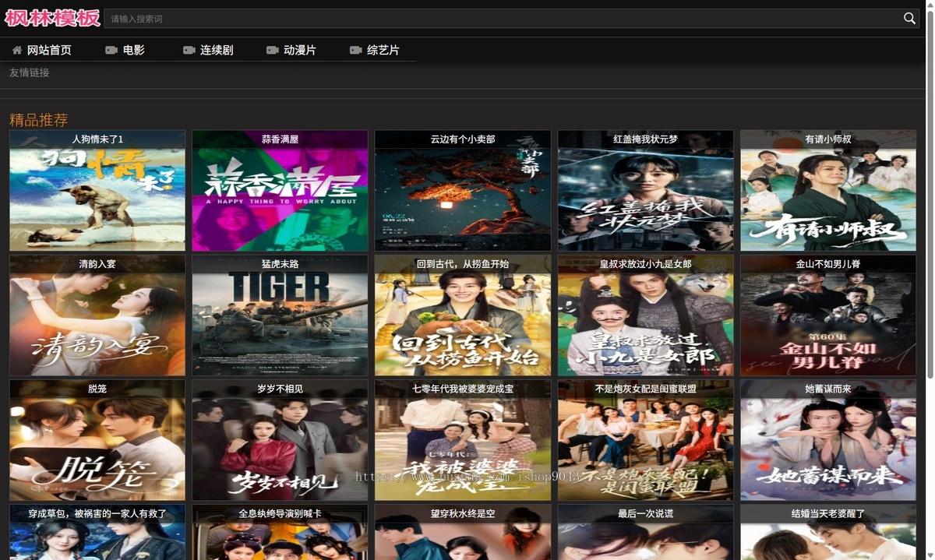The image size is (935, 560).
Task: Click the 精品推荐 section heading
Action: [39, 120]
